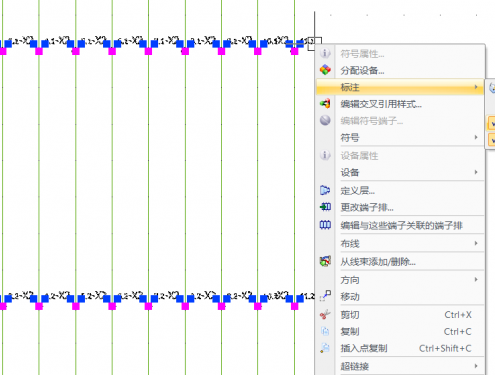
Task: Click the scissors icon for 剪切
Action: [325, 314]
